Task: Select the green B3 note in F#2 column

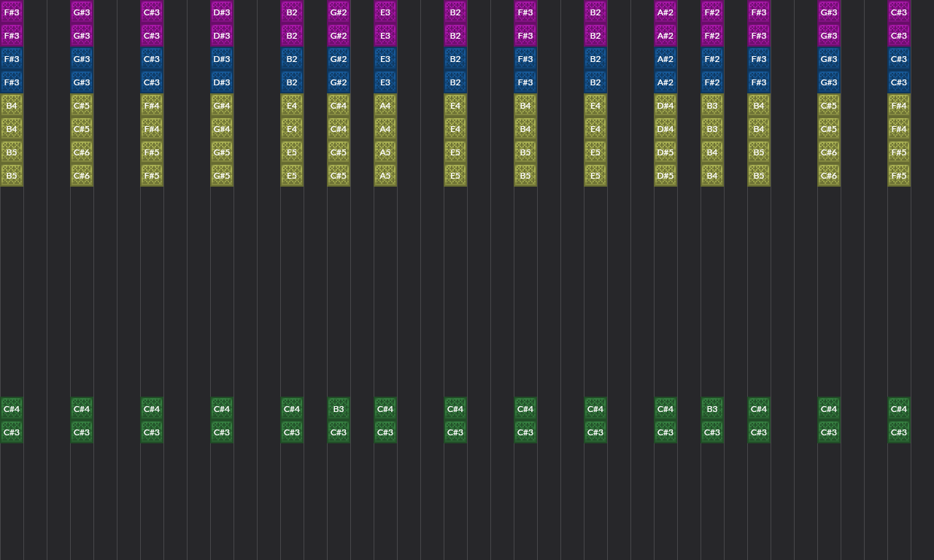Action: [712, 409]
